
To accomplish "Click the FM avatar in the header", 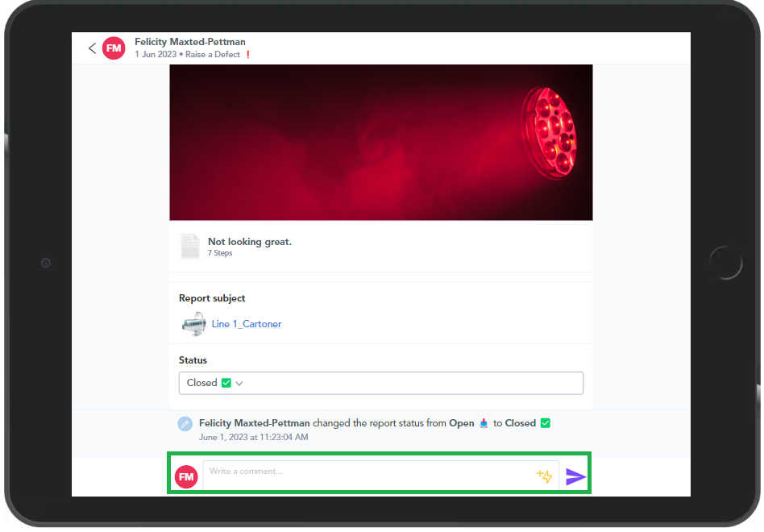I will point(114,48).
